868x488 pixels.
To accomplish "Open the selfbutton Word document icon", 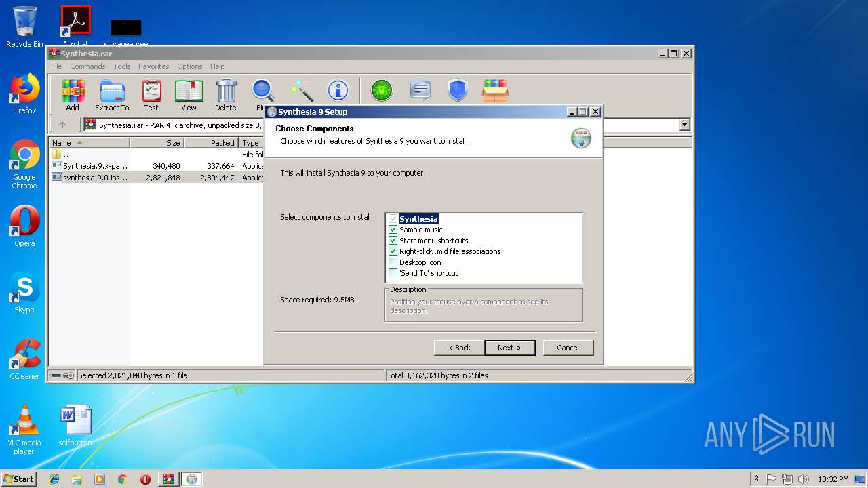I will click(x=75, y=426).
